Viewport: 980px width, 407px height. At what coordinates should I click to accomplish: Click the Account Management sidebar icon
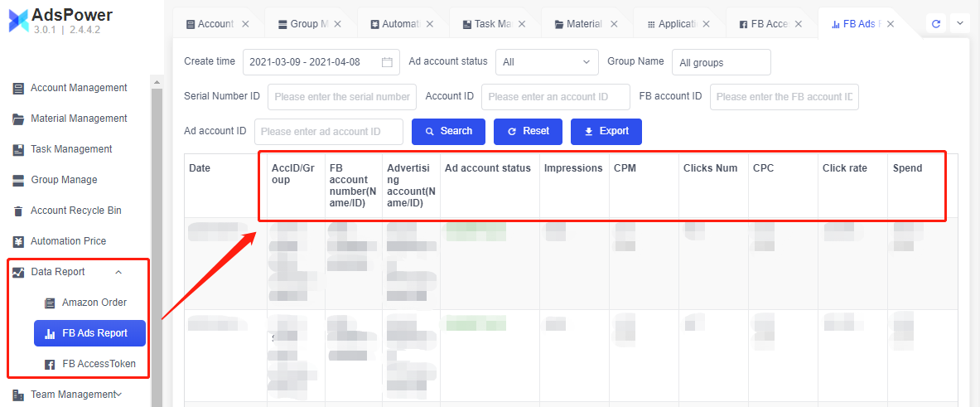(18, 88)
